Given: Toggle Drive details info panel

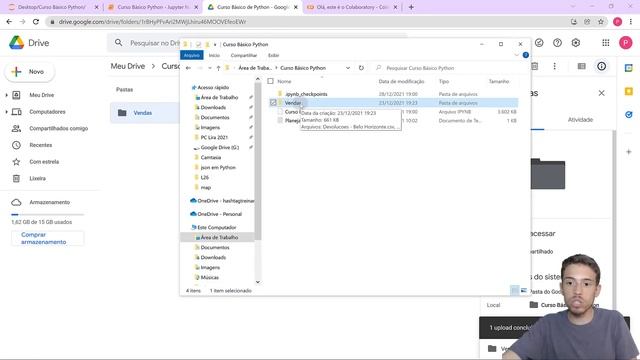Looking at the screenshot, I should tap(601, 66).
